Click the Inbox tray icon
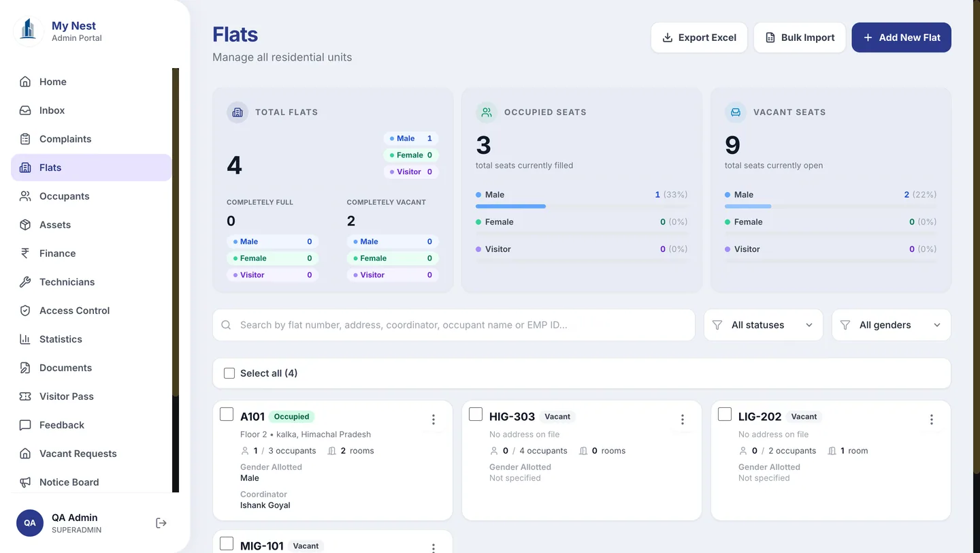Screen dimensions: 980x553 pos(25,110)
